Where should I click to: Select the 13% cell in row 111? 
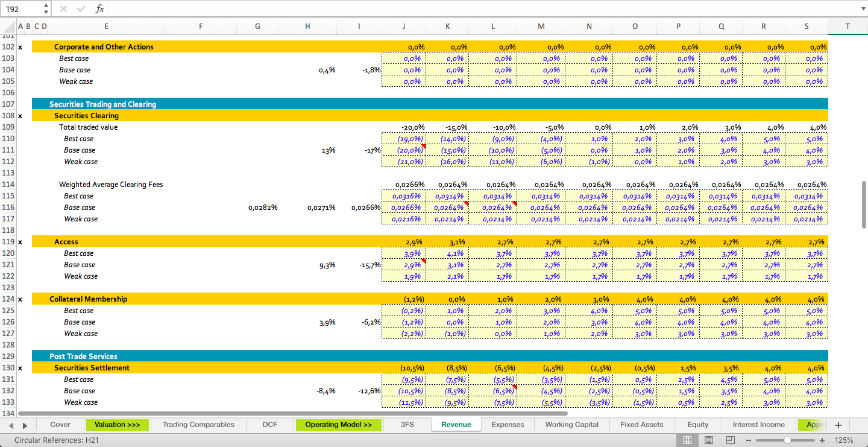coord(308,150)
